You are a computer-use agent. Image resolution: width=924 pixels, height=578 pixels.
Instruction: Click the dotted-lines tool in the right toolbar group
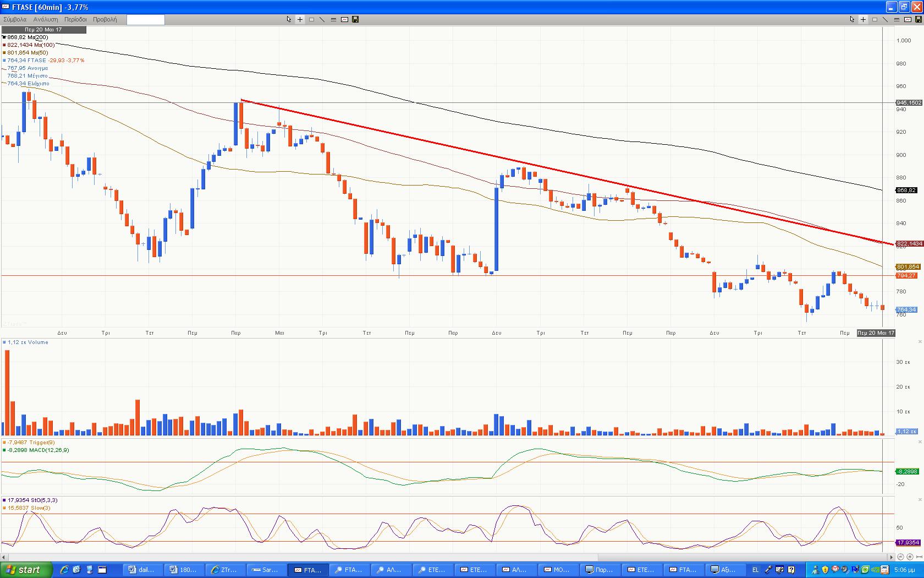(897, 19)
